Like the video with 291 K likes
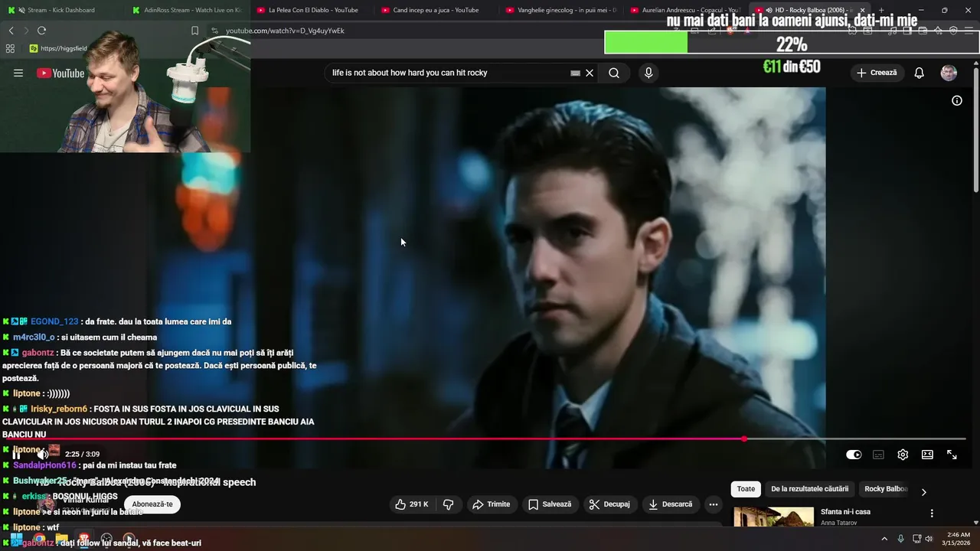This screenshot has width=980, height=551. pyautogui.click(x=412, y=504)
